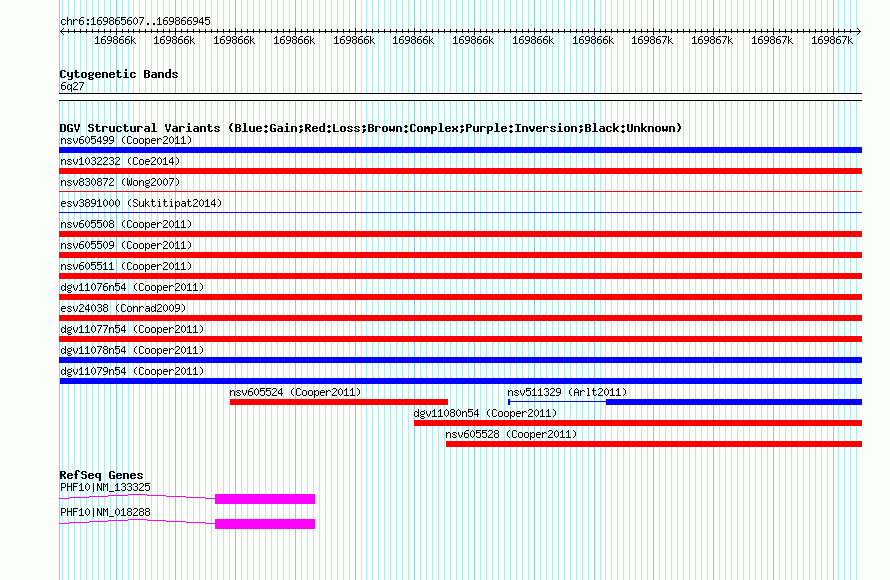Viewport: 890px width, 580px height.
Task: Click the red bar under nsv605524
Action: point(339,402)
